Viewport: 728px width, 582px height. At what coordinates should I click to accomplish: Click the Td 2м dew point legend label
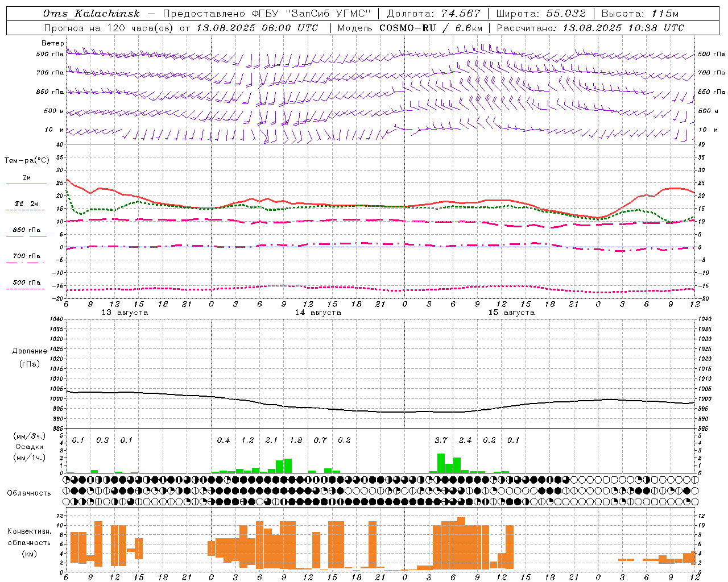(x=27, y=203)
